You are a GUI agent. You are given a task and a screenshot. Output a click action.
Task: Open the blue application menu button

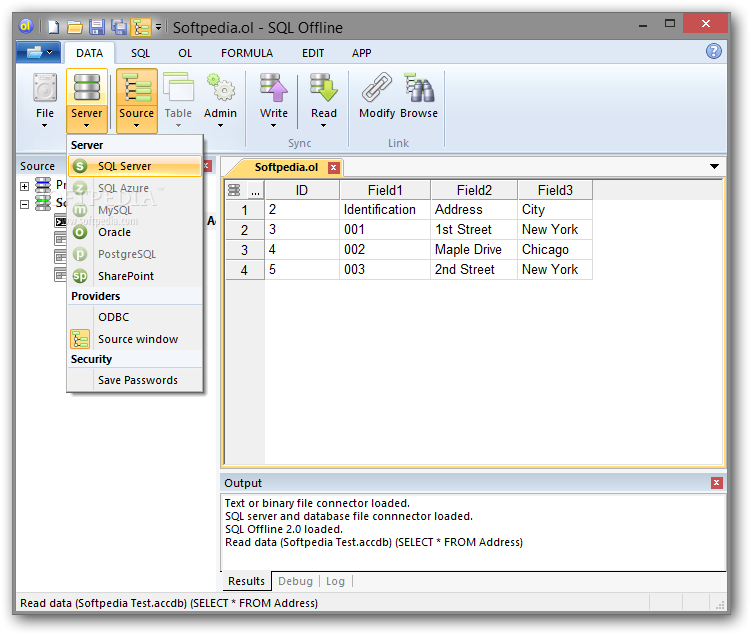pyautogui.click(x=38, y=52)
